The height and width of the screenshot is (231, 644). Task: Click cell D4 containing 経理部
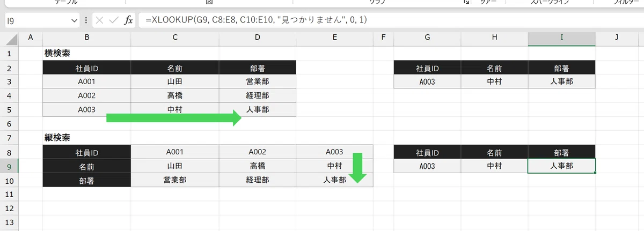[x=257, y=95]
